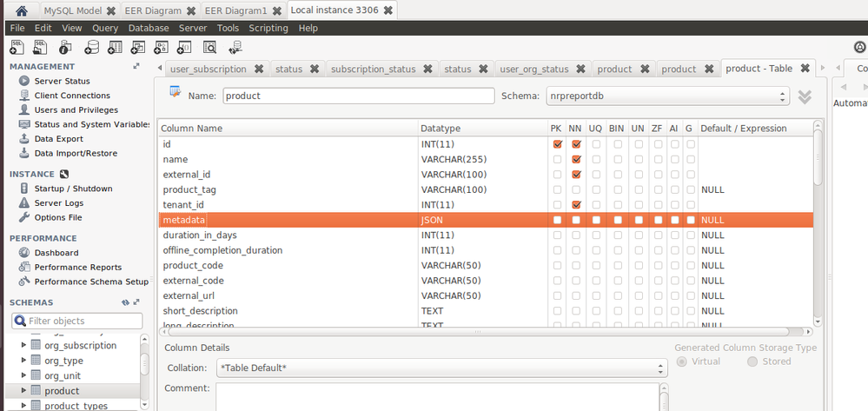Open the Scripting menu
868x411 pixels.
(268, 28)
